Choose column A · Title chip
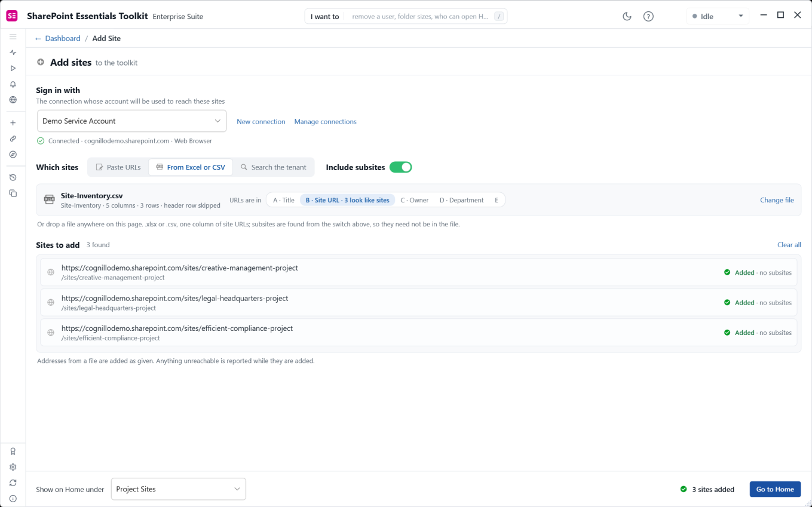This screenshot has height=507, width=812. [284, 200]
